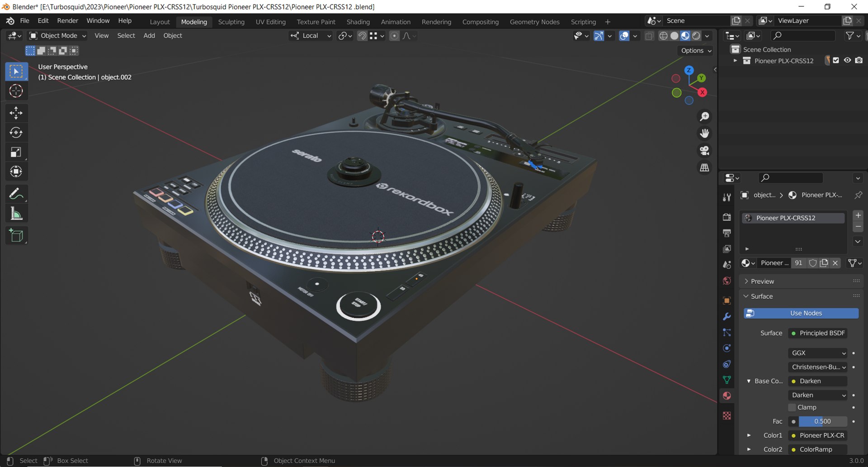Disable Pioneer PLX-CRSS12 collection in renders
The width and height of the screenshot is (868, 467).
tap(859, 60)
